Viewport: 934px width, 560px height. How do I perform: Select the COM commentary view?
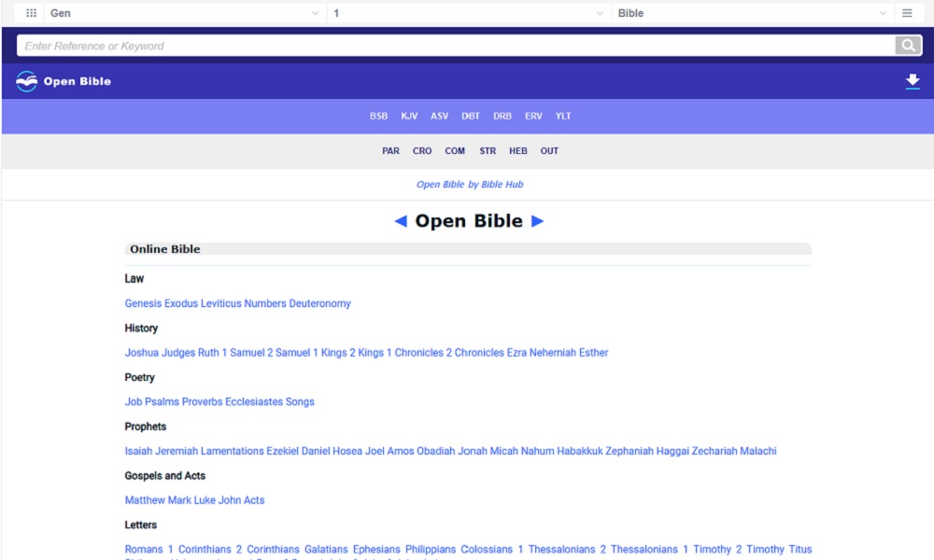[455, 150]
